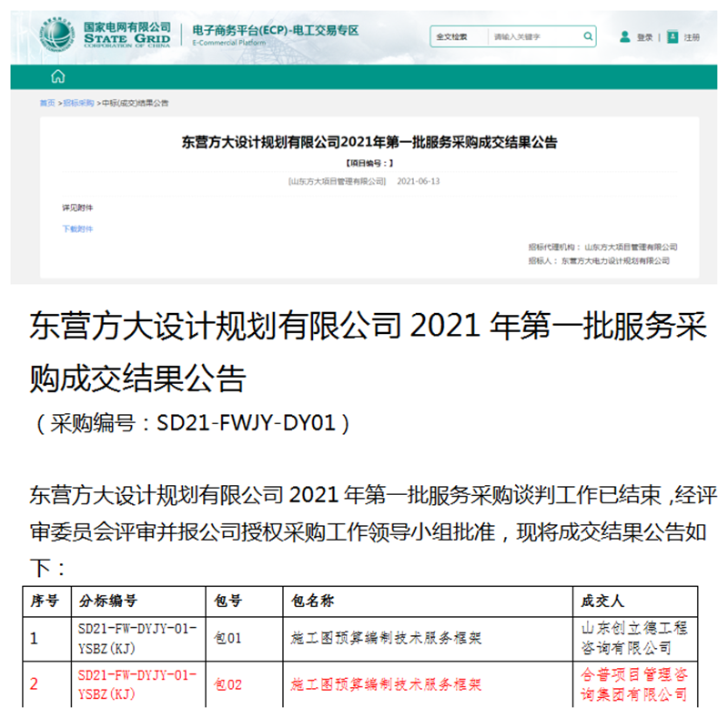
Task: Click the 电子商务平台(ECP)-电工交易专区 title
Action: point(276,31)
